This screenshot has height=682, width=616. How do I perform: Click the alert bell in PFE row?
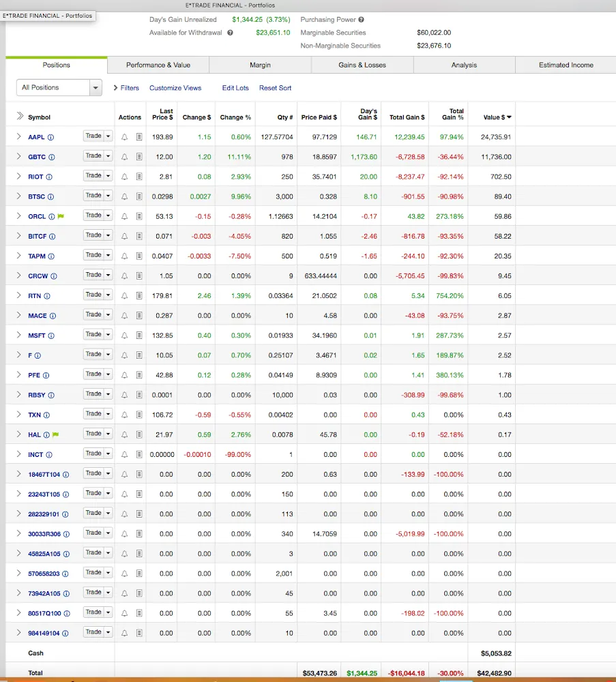tap(124, 375)
